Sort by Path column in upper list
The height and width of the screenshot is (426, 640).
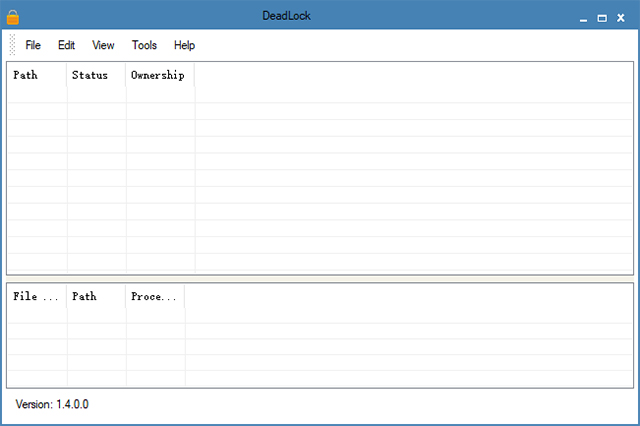click(x=37, y=75)
